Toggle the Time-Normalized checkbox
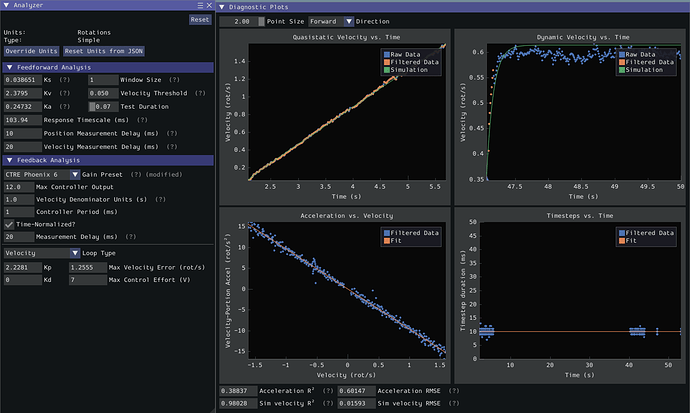The width and height of the screenshot is (690, 413). point(9,224)
